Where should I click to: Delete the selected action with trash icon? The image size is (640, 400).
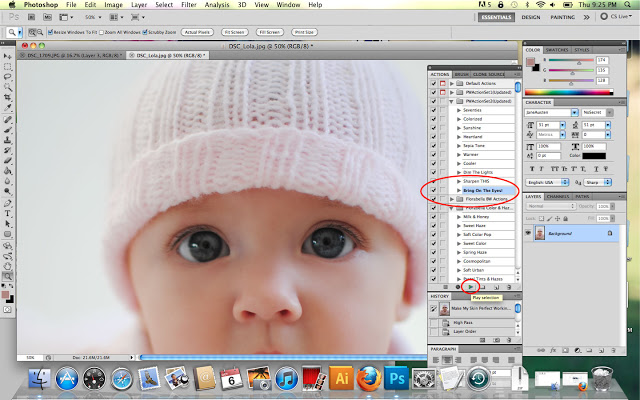click(509, 287)
